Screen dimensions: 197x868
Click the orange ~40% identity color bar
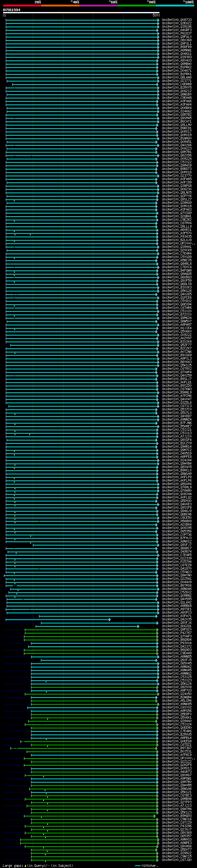[x=61, y=6]
